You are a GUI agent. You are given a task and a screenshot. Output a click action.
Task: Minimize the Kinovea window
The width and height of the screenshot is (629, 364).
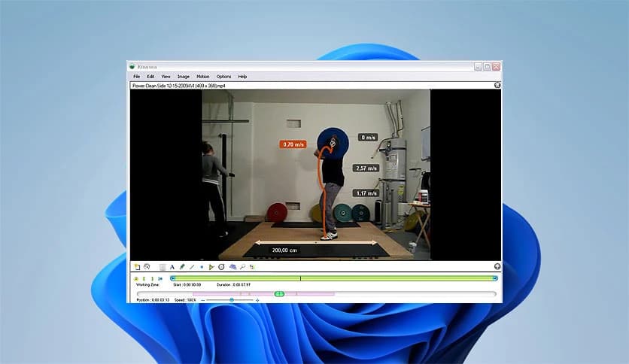click(x=478, y=66)
